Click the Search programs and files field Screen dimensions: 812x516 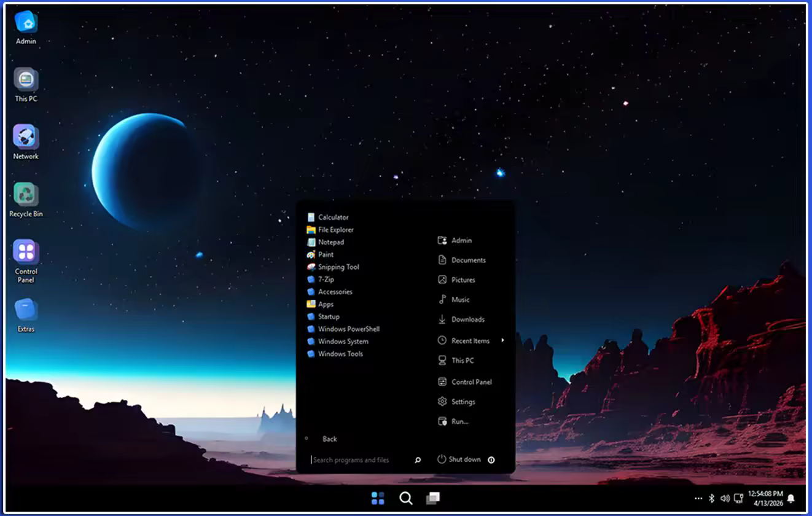tap(359, 460)
